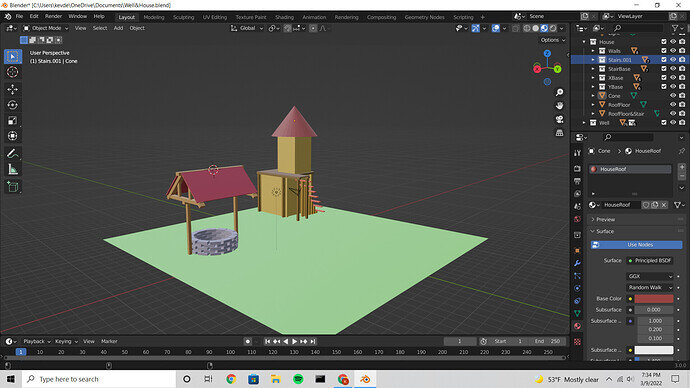Switch to the Geometry Nodes workspace tab
Viewport: 690px width, 388px height.
[424, 17]
